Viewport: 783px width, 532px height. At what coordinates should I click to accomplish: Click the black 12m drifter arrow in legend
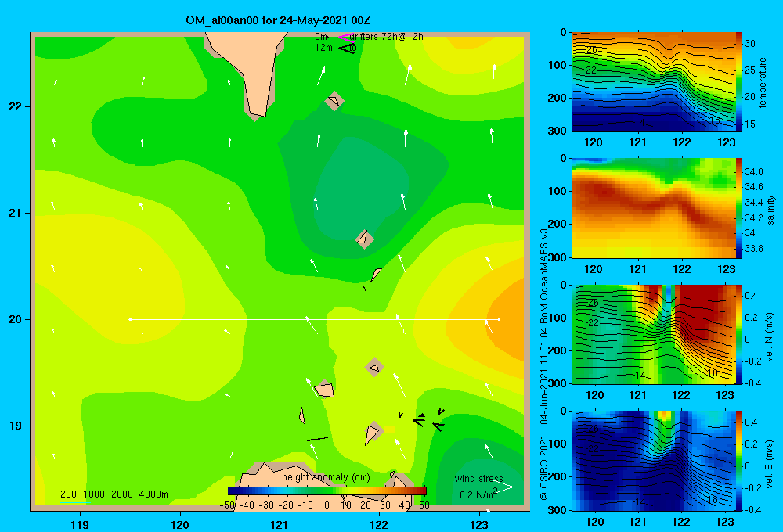347,49
